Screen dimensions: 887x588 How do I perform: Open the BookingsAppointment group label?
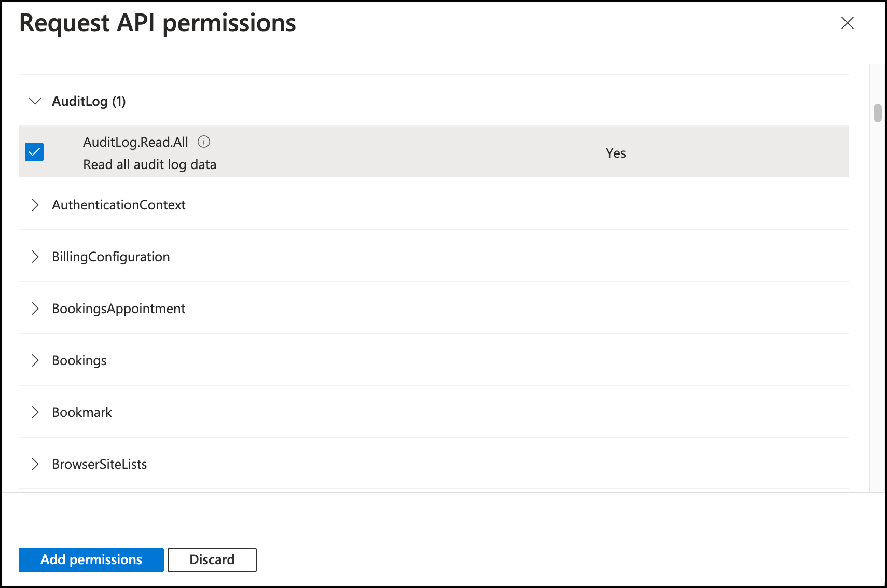pyautogui.click(x=119, y=309)
